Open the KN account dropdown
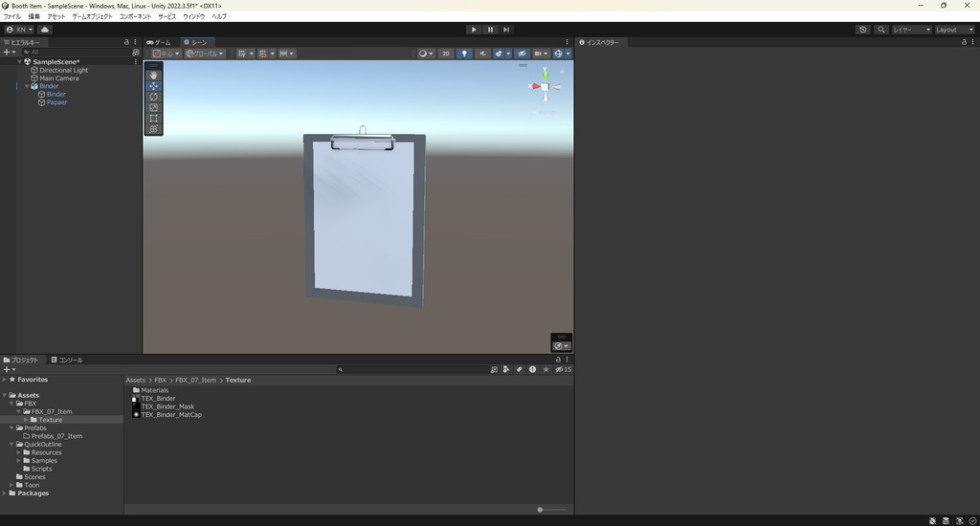 [x=19, y=30]
